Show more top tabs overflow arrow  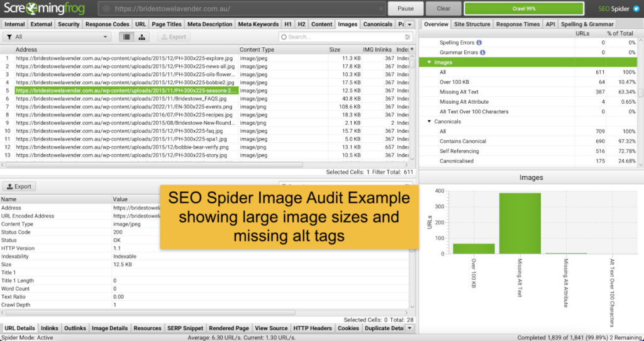[x=409, y=24]
